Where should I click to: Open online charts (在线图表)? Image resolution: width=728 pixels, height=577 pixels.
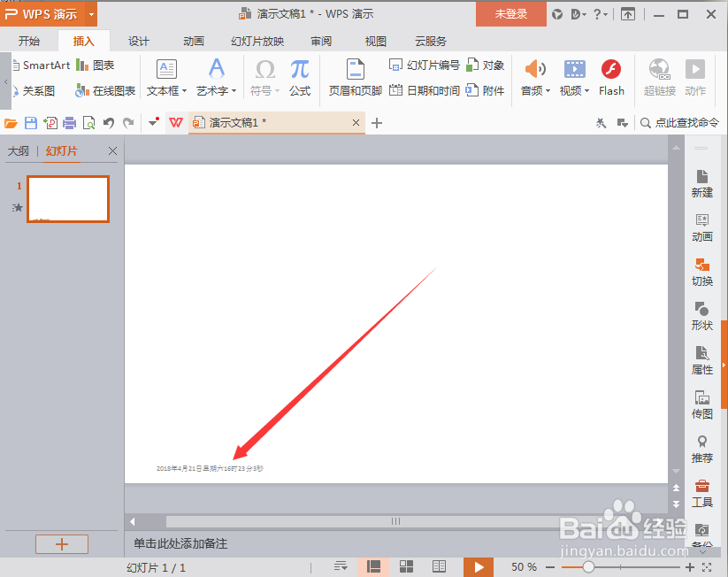(x=105, y=90)
